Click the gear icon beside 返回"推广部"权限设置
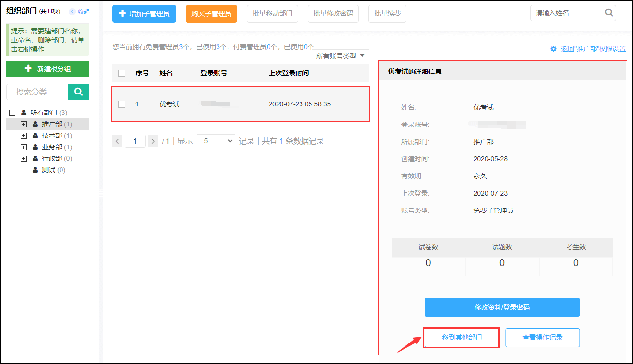 point(553,49)
